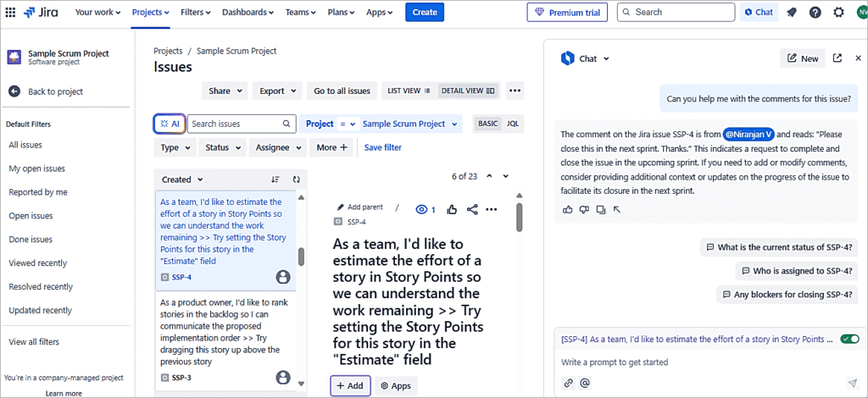Open the Plans menu
The width and height of the screenshot is (868, 398).
click(341, 12)
